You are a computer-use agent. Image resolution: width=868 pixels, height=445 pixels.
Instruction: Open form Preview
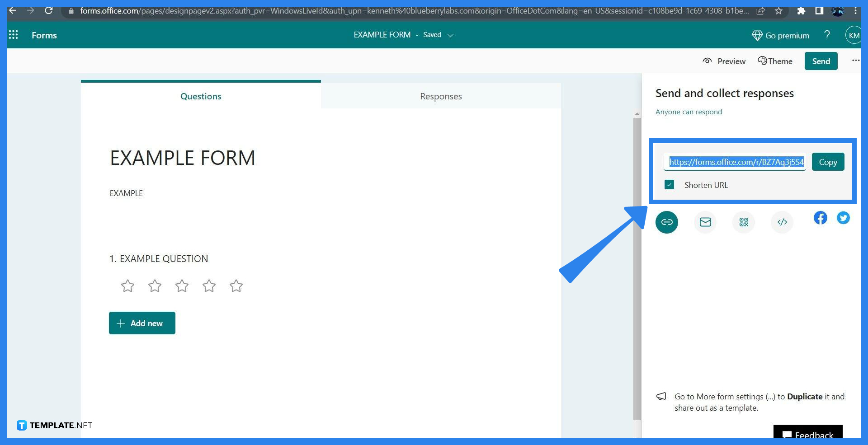coord(724,61)
